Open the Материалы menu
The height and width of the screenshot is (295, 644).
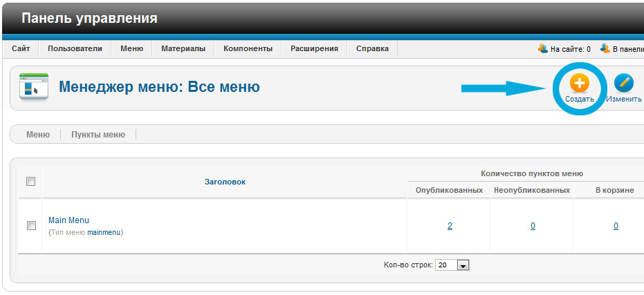click(183, 49)
